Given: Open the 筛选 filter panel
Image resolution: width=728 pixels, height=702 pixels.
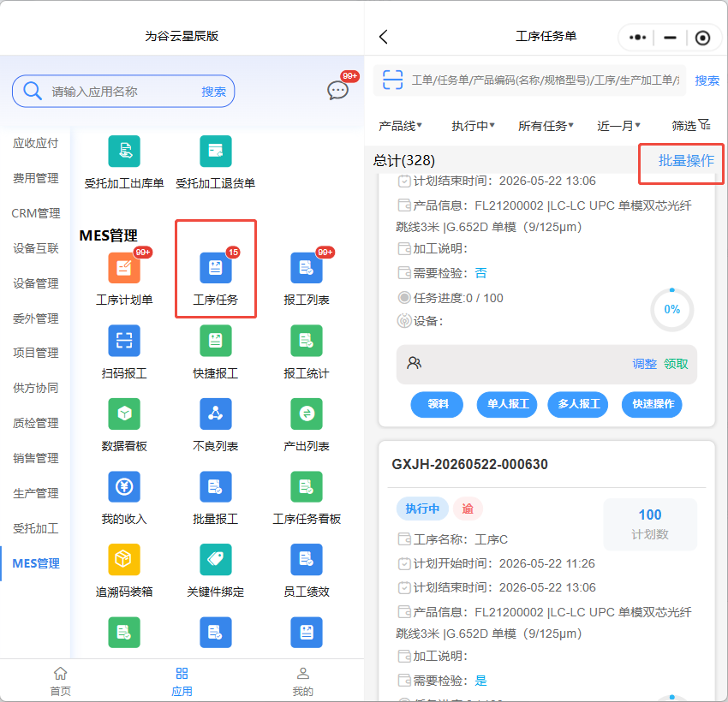Looking at the screenshot, I should pos(691,125).
